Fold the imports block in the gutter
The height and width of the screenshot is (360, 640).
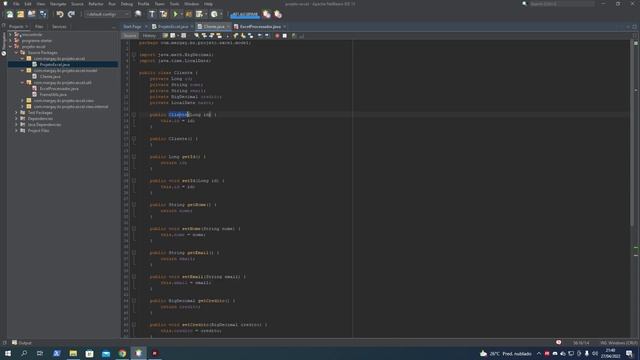pyautogui.click(x=133, y=55)
